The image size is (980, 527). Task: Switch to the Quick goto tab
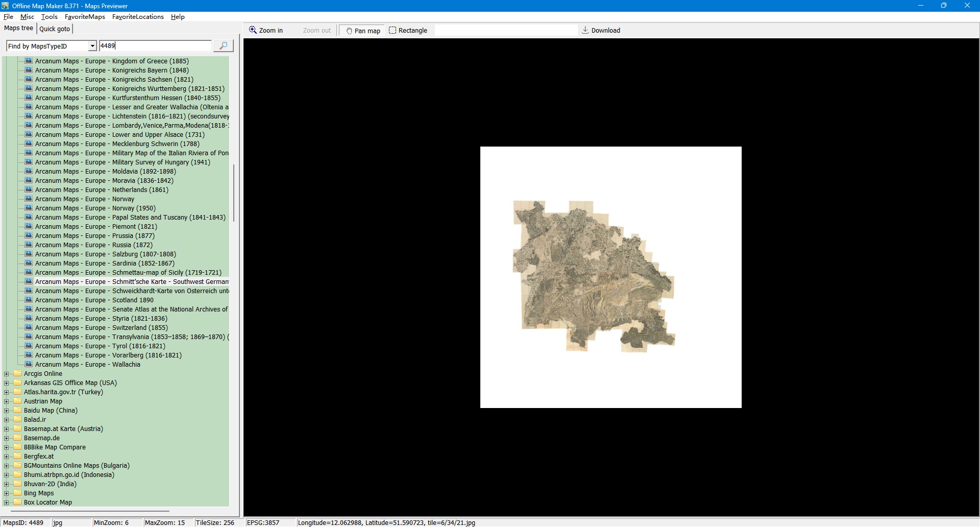pyautogui.click(x=55, y=29)
